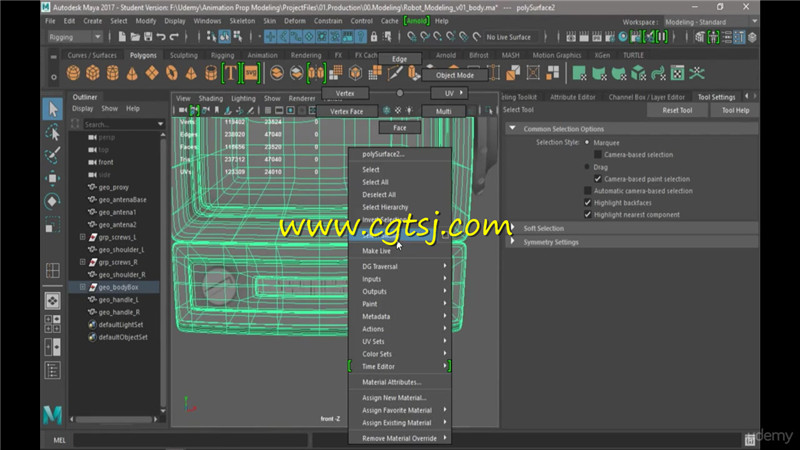Switch to the Sculpting shelf tab

coord(184,55)
